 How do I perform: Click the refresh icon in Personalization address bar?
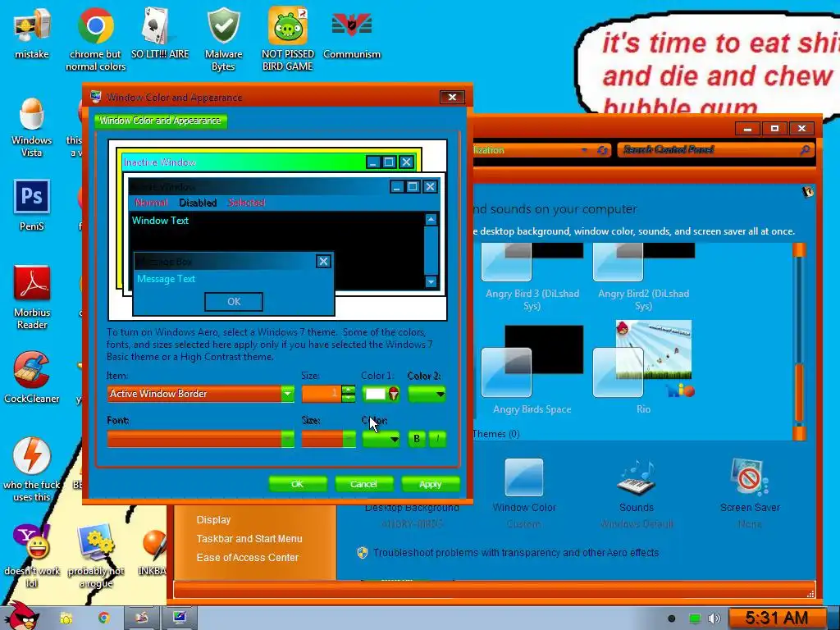point(602,151)
